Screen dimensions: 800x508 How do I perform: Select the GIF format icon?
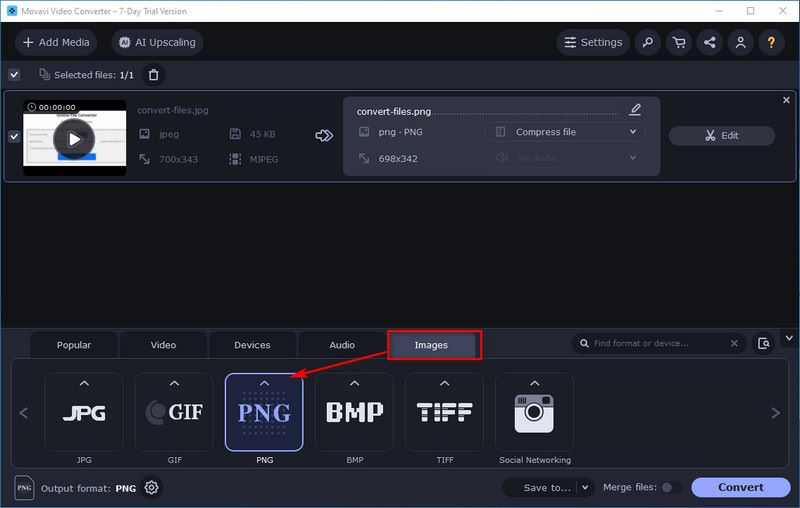coord(174,412)
